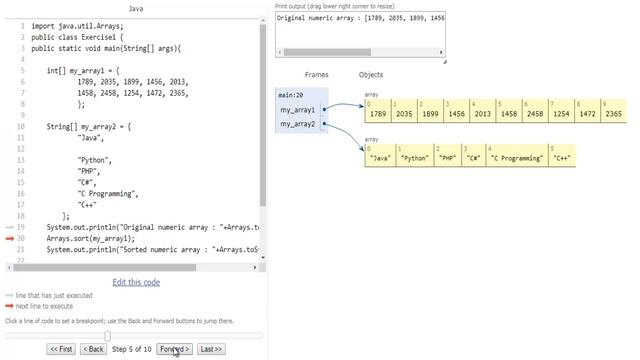This screenshot has width=640, height=360.
Task: Click the execution step slider handle
Action: coord(107,336)
